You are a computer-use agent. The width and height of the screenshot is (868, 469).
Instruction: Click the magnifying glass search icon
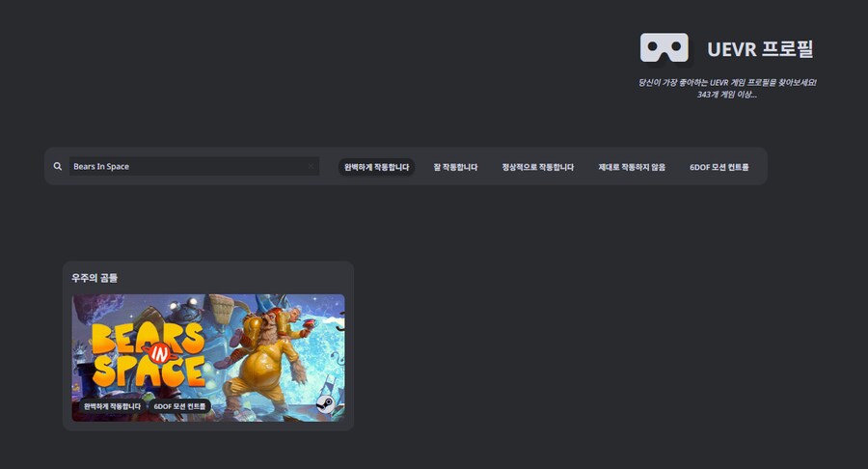pyautogui.click(x=58, y=167)
